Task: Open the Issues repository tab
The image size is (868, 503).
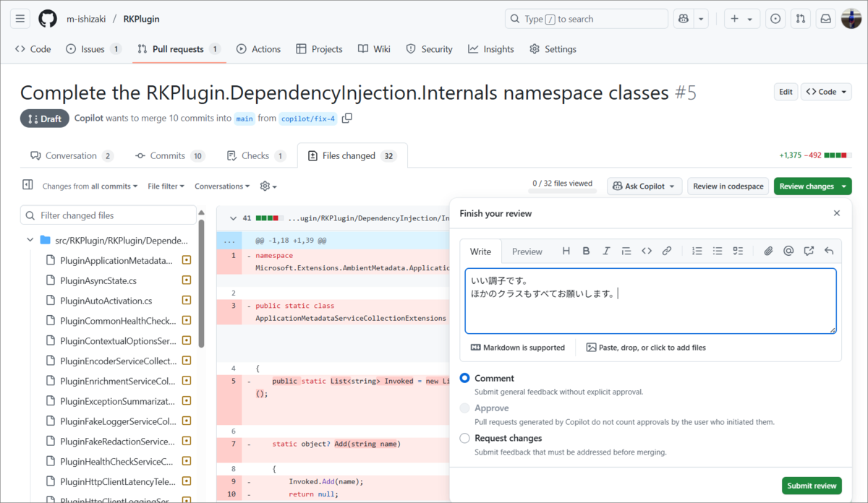Action: (93, 49)
